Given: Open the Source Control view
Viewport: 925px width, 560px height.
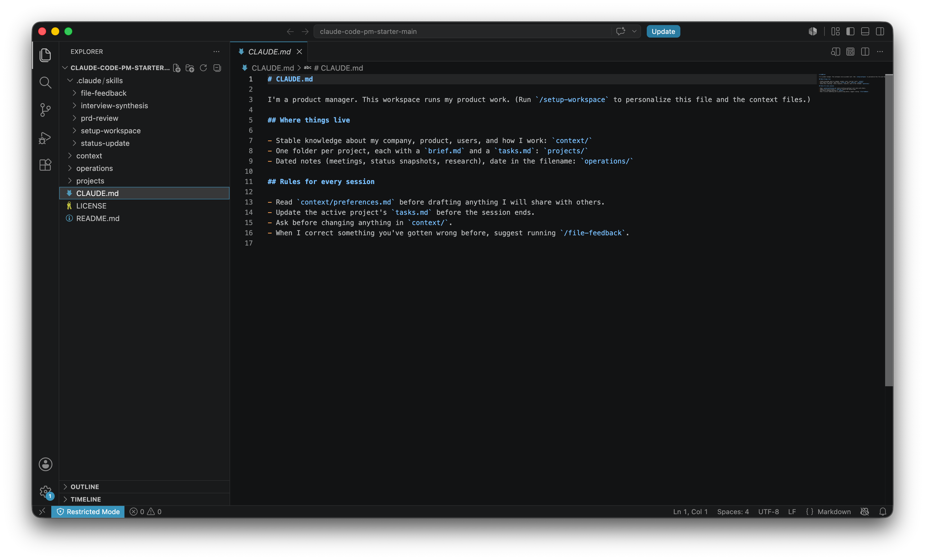Looking at the screenshot, I should [x=46, y=110].
